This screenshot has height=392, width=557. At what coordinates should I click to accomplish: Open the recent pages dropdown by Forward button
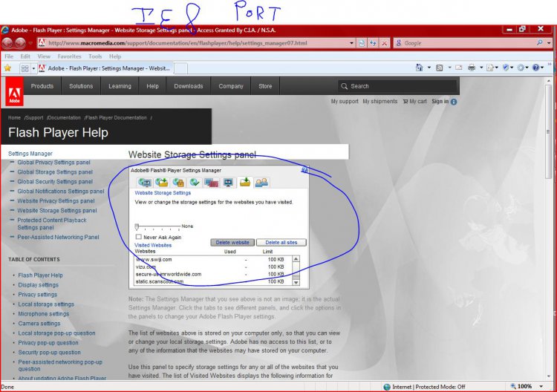click(30, 43)
